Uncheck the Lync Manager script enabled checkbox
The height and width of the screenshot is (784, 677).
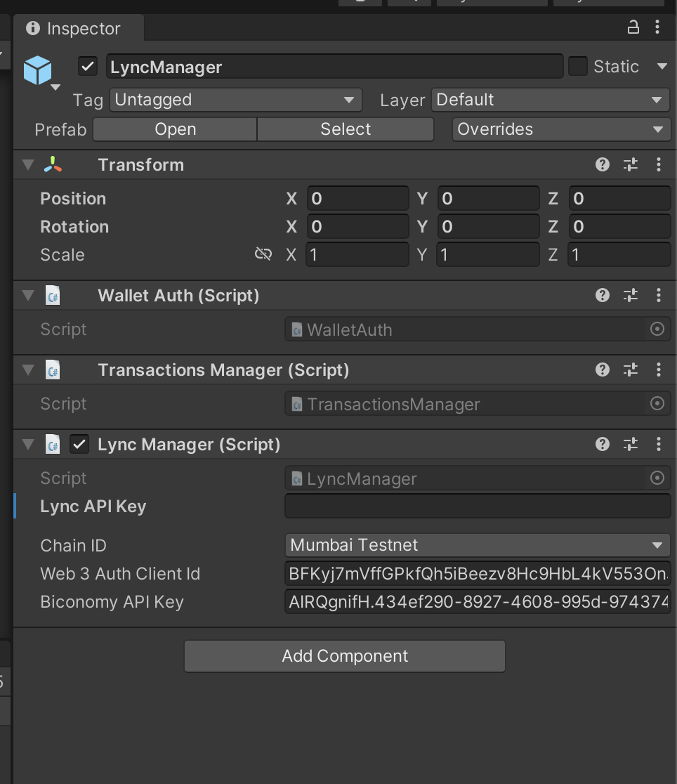click(x=79, y=444)
